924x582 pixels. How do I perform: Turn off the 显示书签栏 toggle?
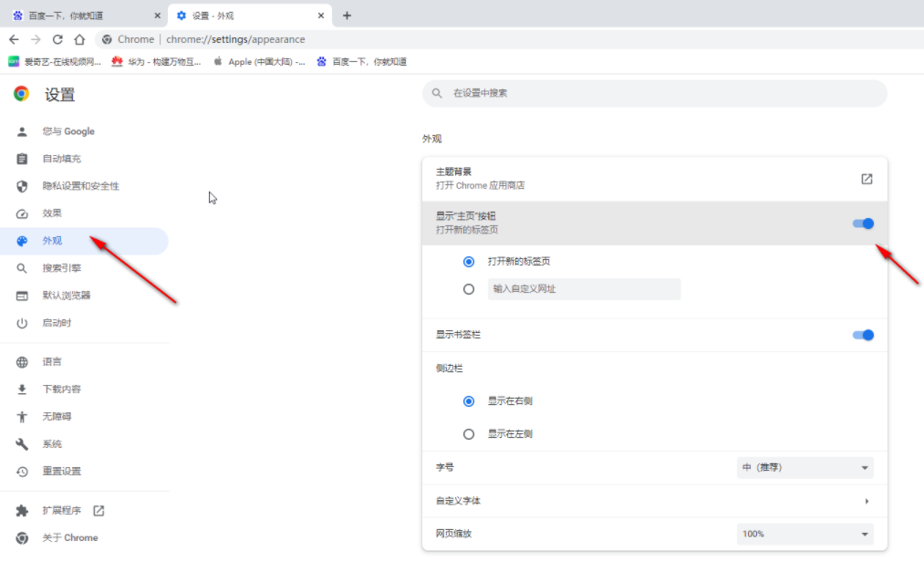point(861,335)
